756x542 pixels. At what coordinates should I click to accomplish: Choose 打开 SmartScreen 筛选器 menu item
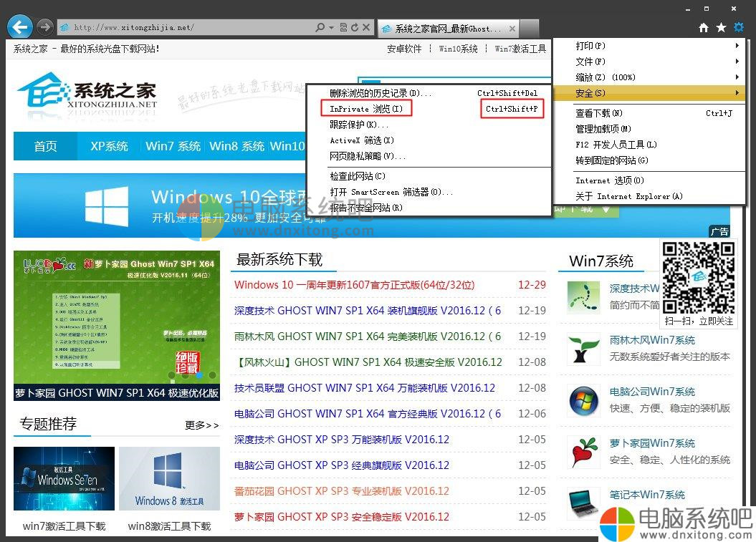429,192
